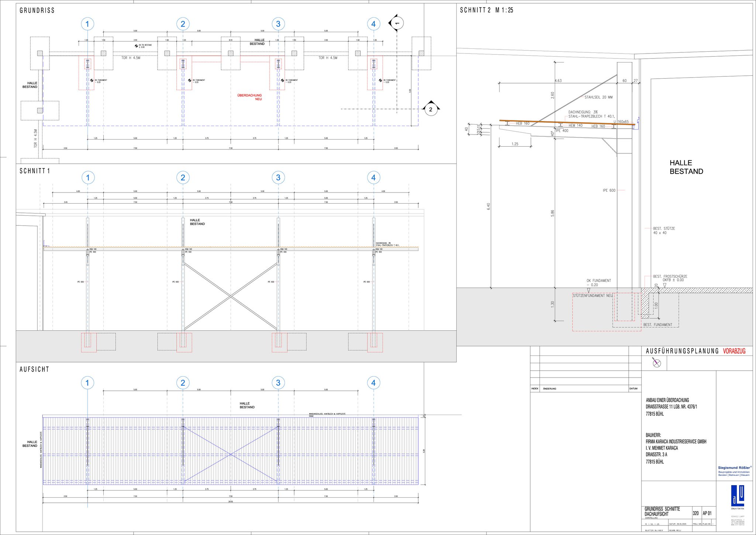Click the blue aU Architekten logo

point(737,496)
